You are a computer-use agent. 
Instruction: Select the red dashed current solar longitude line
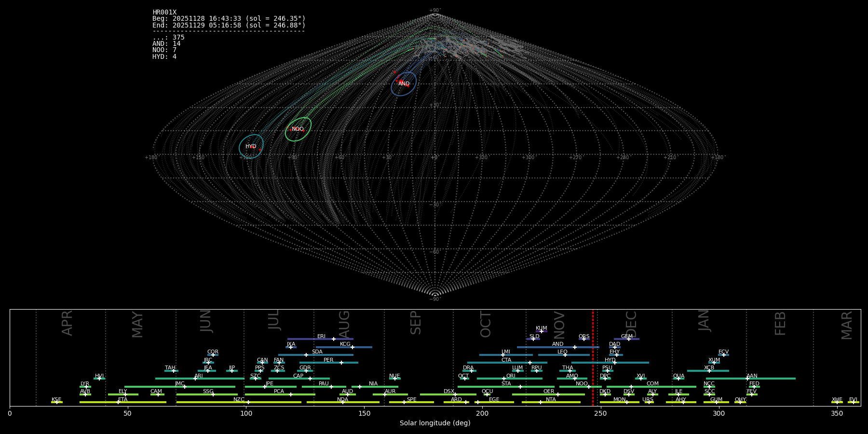[593, 357]
